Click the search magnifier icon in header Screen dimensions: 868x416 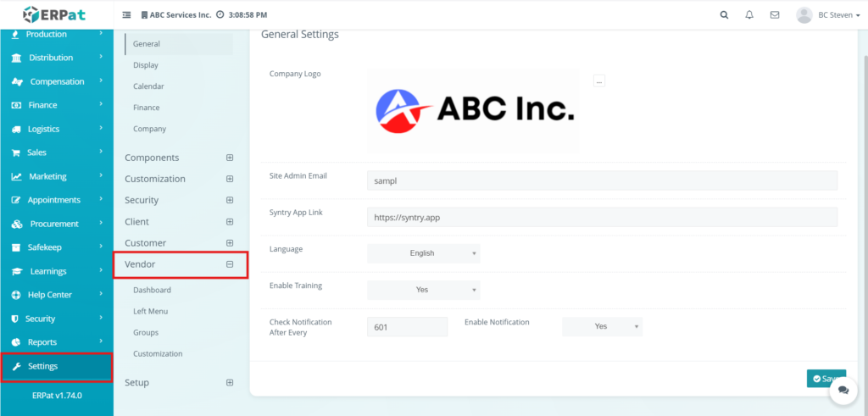point(723,14)
